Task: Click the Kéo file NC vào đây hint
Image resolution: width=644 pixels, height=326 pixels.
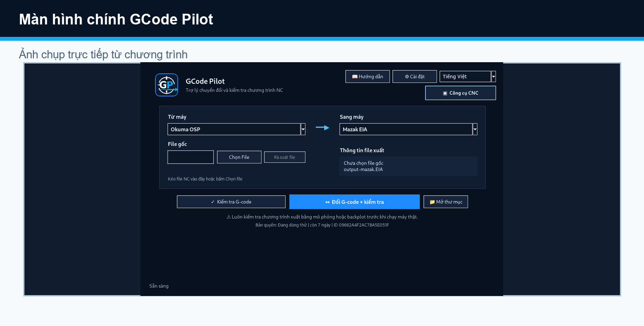Action: pos(205,179)
